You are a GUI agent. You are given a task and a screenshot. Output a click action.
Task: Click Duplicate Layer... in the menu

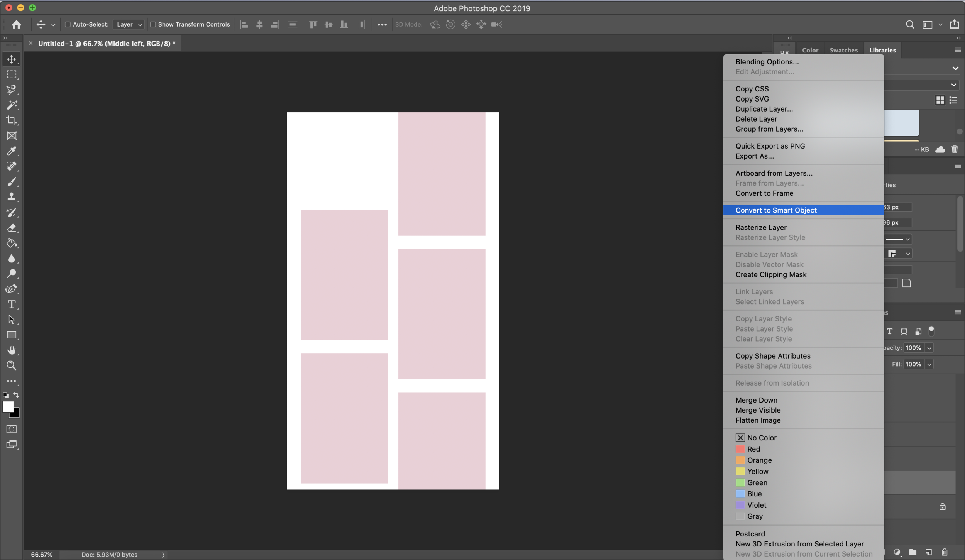tap(764, 109)
